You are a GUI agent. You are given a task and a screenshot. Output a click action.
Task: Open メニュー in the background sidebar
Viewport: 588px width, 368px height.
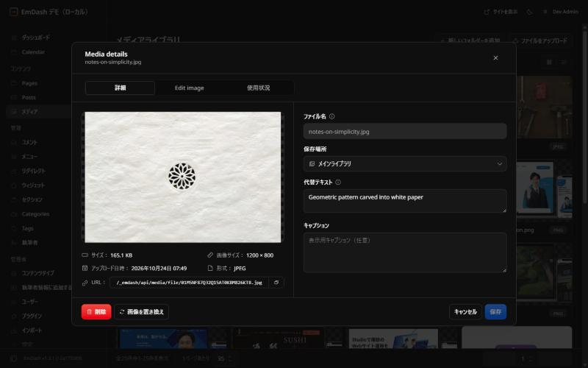click(x=29, y=157)
